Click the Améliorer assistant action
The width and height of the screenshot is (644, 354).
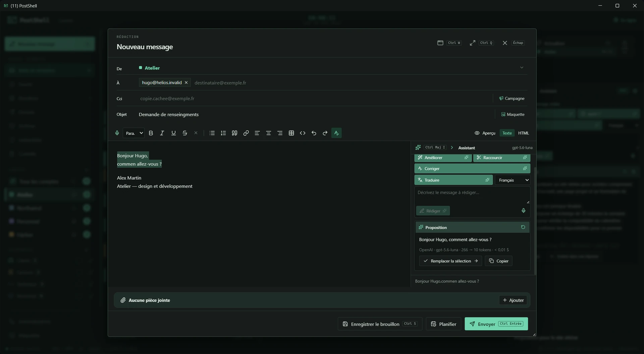[x=443, y=158]
